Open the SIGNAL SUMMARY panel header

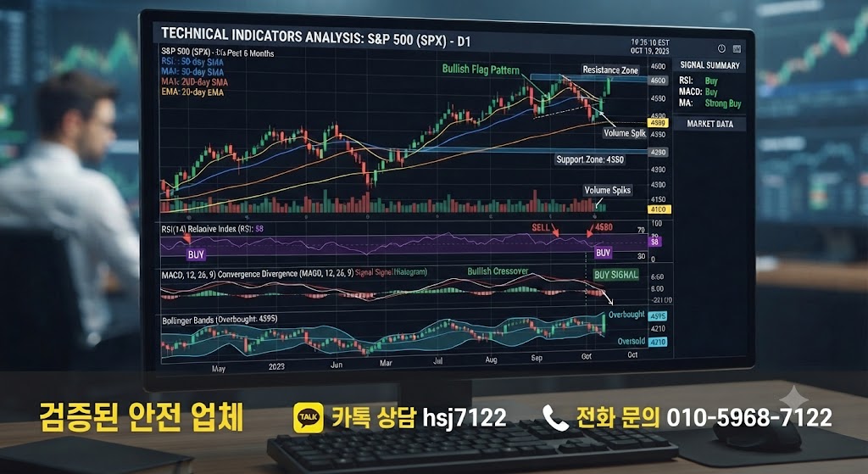coord(709,65)
